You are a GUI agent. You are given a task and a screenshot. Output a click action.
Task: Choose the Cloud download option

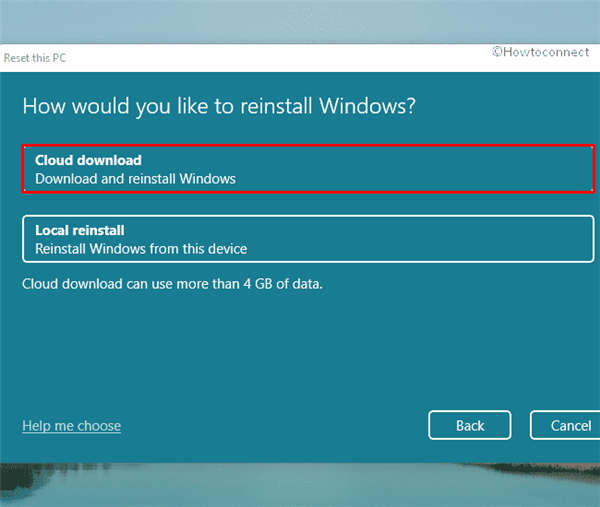[308, 169]
